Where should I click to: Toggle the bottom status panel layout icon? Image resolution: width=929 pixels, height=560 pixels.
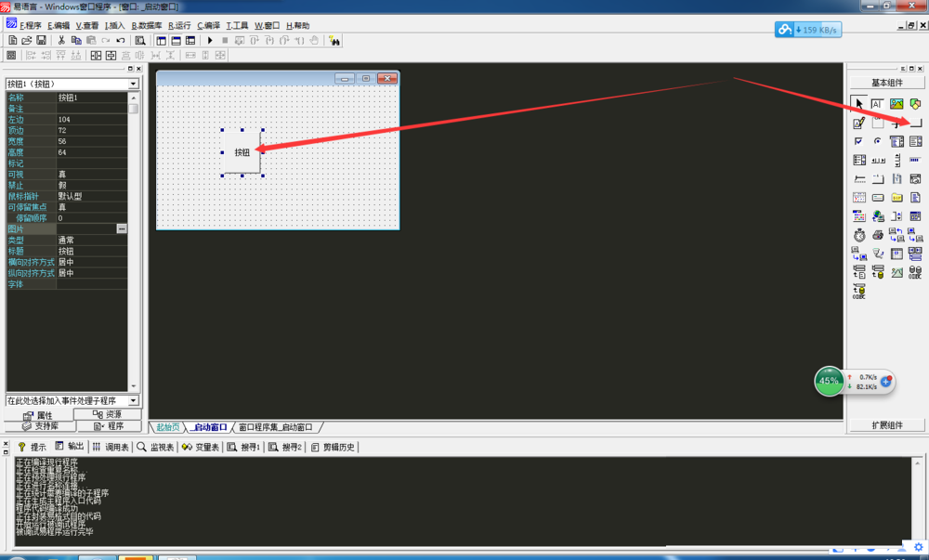coord(176,40)
